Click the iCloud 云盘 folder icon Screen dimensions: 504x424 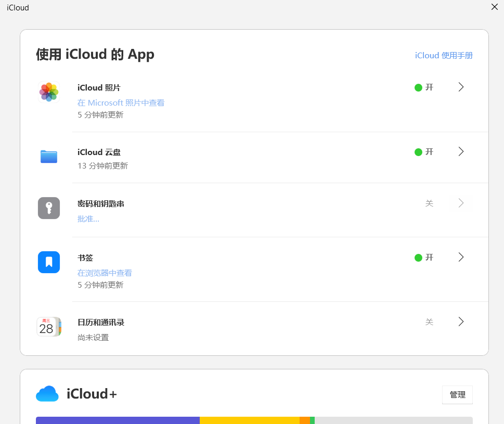[49, 157]
